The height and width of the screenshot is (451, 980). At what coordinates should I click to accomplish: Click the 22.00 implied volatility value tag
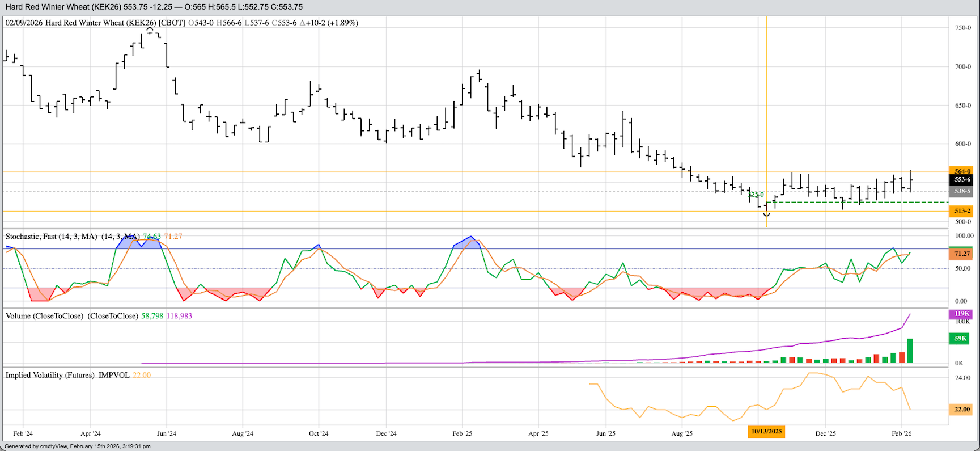coord(962,410)
